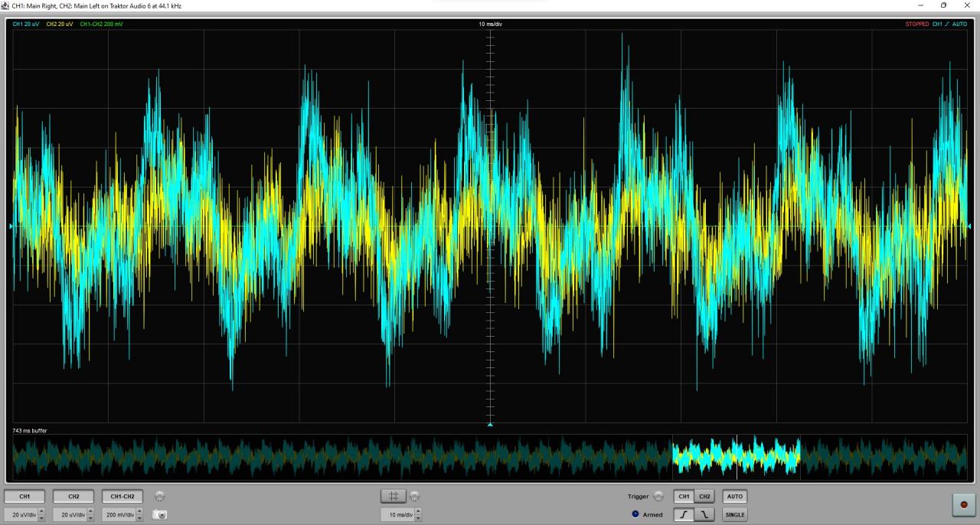
Task: Open the vertical channel settings gear
Action: click(x=159, y=496)
